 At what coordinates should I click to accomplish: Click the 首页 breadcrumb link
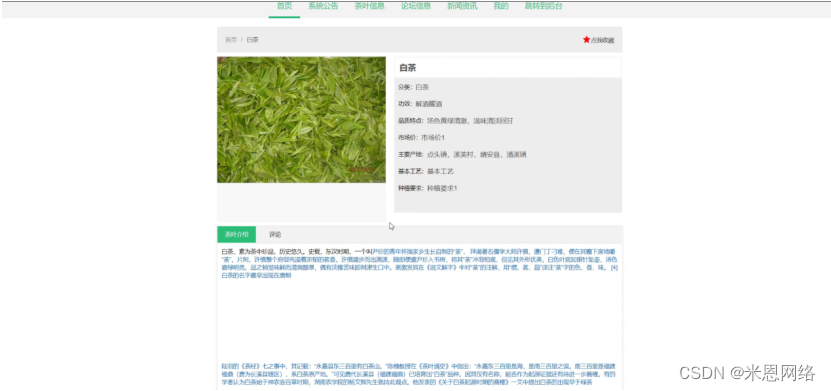coord(231,40)
